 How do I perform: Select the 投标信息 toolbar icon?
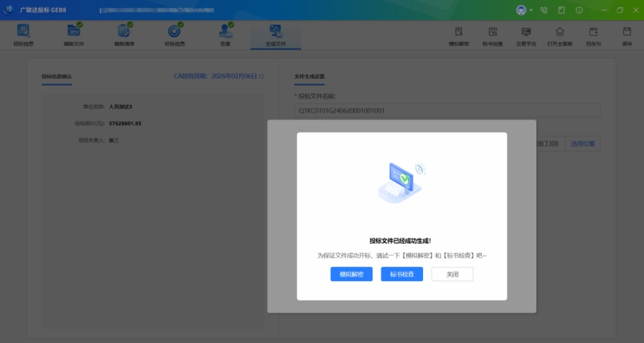pyautogui.click(x=174, y=34)
